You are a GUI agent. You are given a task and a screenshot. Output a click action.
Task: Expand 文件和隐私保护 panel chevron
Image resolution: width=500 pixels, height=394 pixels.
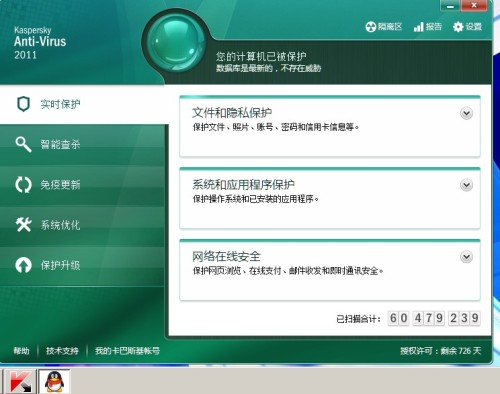466,113
